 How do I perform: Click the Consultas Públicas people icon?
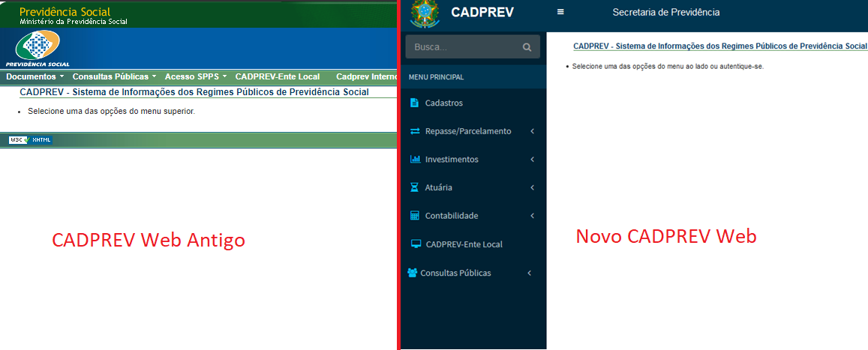pos(412,273)
